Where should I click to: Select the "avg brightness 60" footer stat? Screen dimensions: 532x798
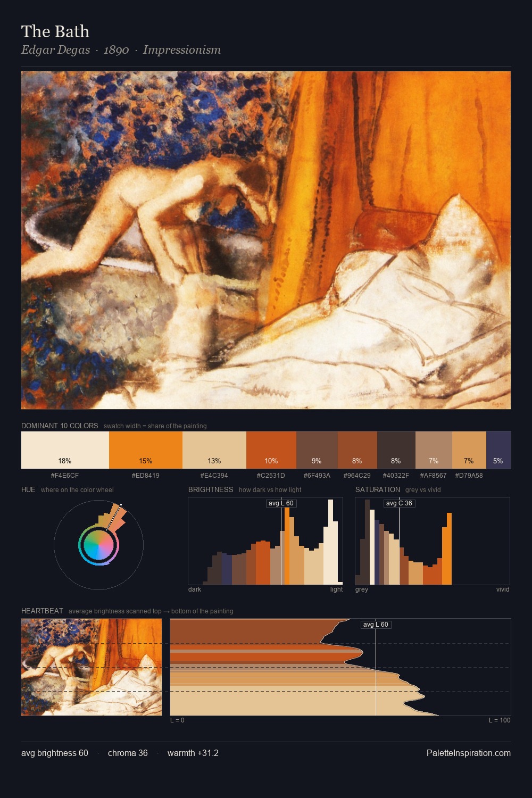click(55, 753)
